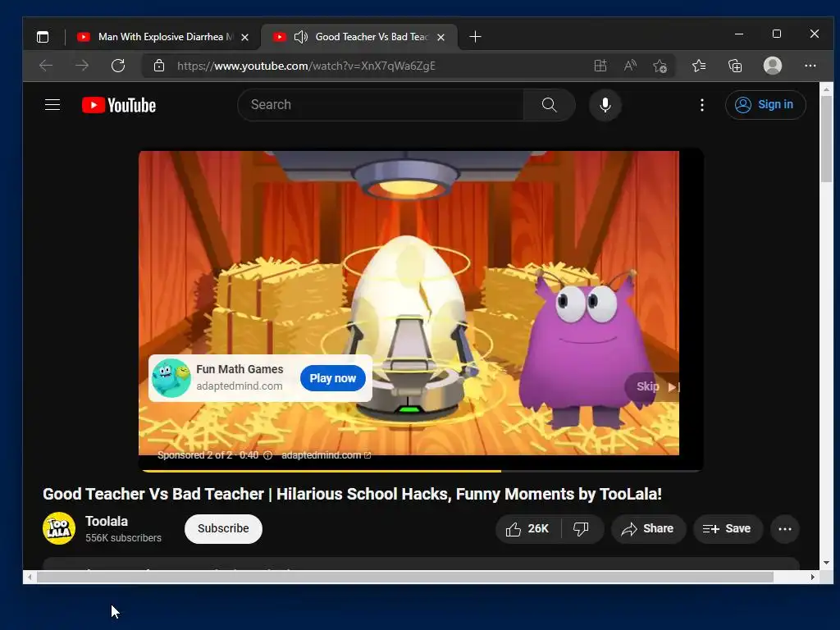View site information lock icon
The width and height of the screenshot is (840, 630).
click(159, 66)
